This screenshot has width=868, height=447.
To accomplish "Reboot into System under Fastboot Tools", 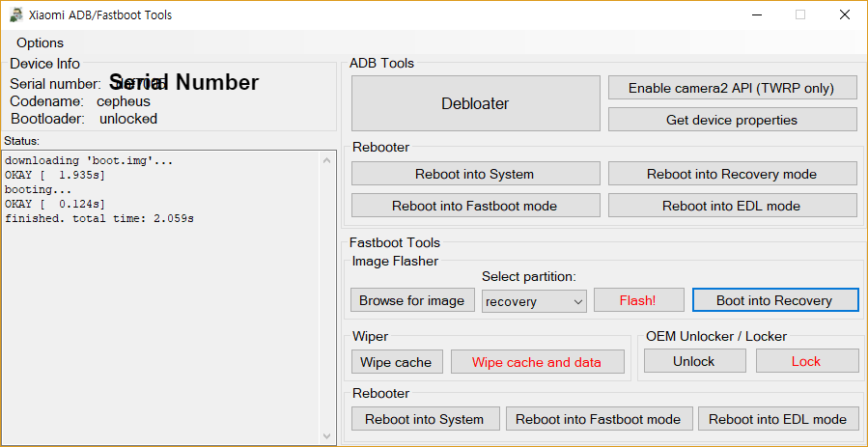I will click(425, 419).
